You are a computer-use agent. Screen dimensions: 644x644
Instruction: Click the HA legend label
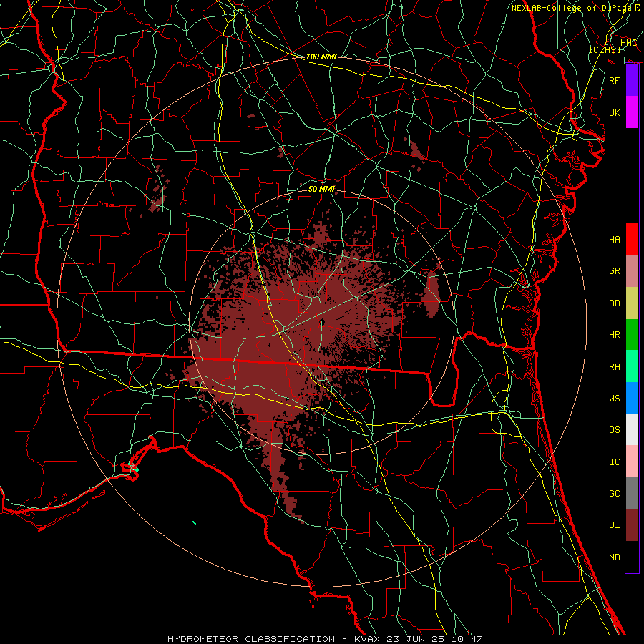click(615, 240)
